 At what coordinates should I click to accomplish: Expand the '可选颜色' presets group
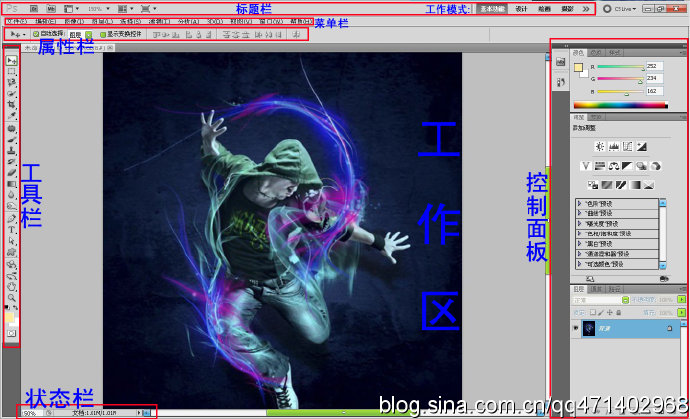[x=580, y=264]
